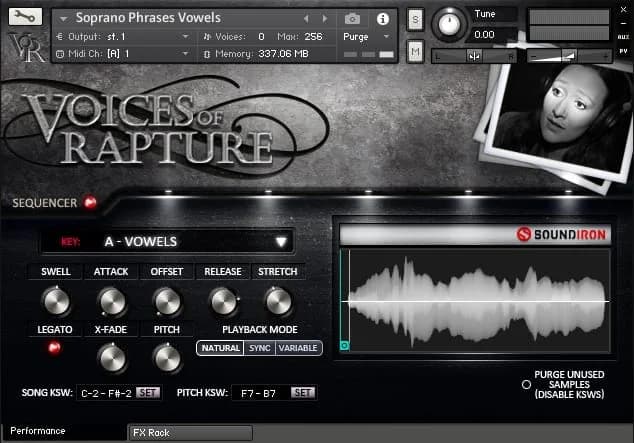Select Variable playback mode
Viewport: 634px width, 443px height.
[298, 348]
